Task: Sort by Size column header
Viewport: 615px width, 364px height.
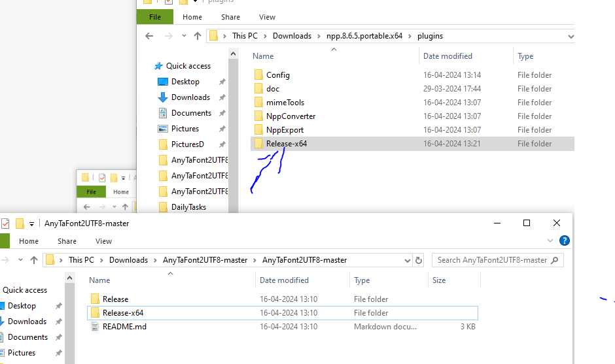Action: [x=439, y=280]
